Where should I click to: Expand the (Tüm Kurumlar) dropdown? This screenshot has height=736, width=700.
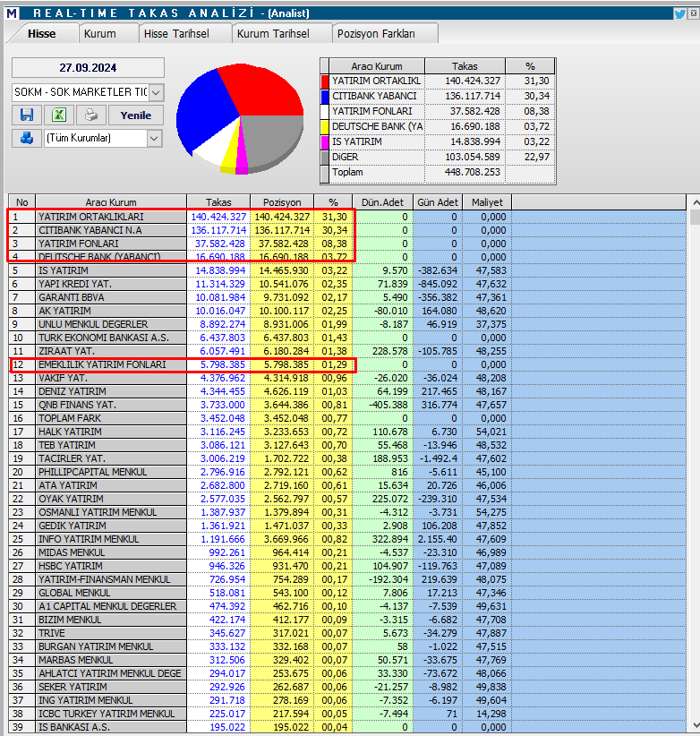(154, 139)
